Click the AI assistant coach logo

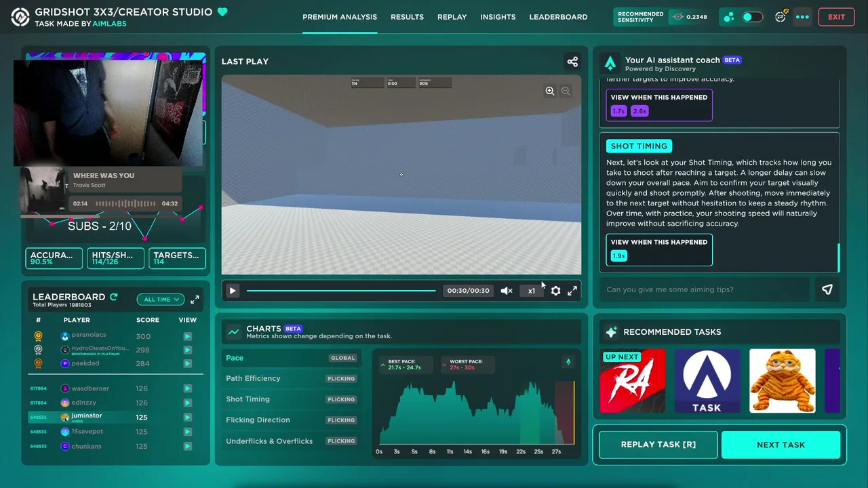(x=610, y=64)
